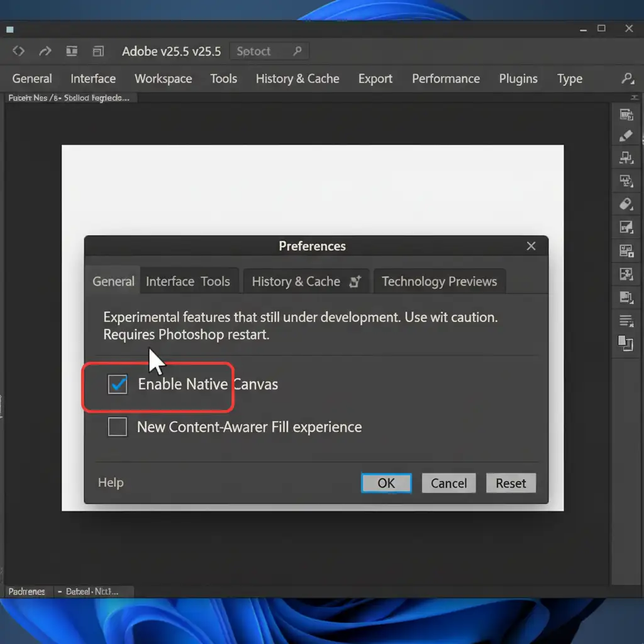
Task: Click the Reset button in Preferences
Action: (510, 483)
